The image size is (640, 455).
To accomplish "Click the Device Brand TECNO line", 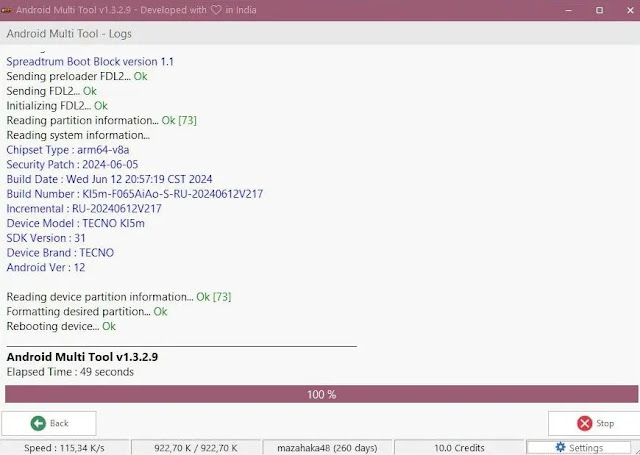I will (x=60, y=253).
